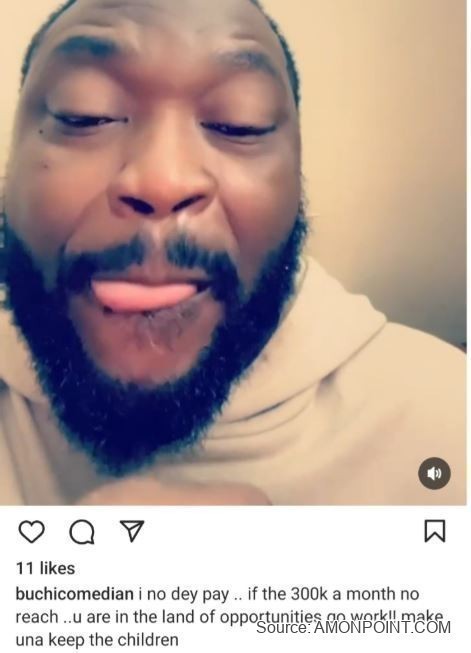
Task: Click the Source: AMONPOINT.COM watermark text
Action: 353,627
